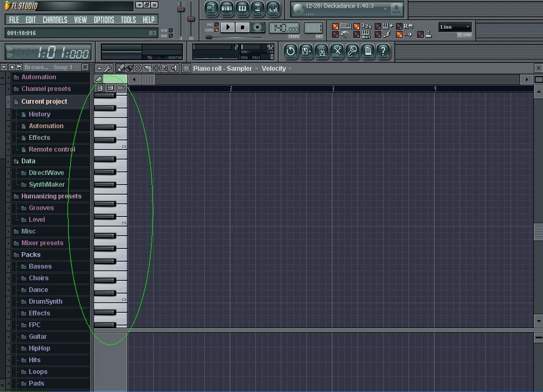Click the Abc note labels button
Screen dimensions: 543x392
121,88
